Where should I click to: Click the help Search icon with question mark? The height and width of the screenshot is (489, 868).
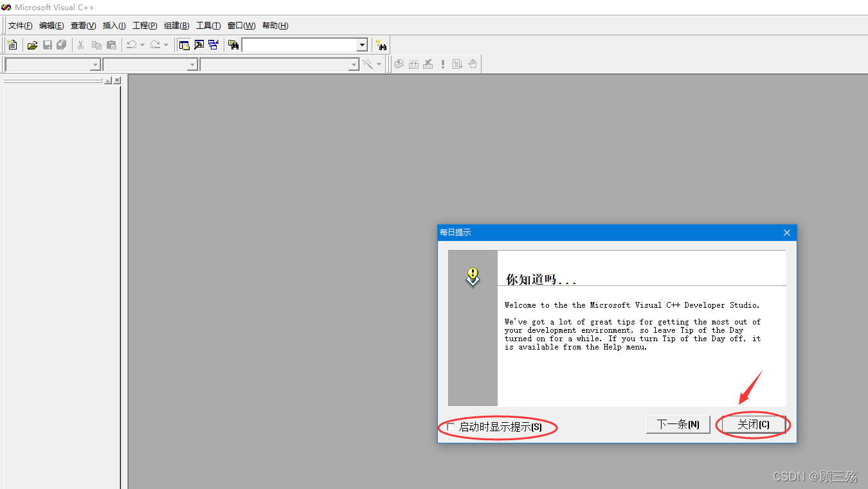tap(381, 45)
